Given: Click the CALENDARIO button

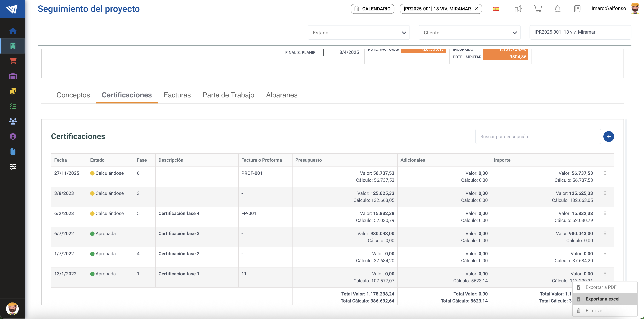Looking at the screenshot, I should pyautogui.click(x=372, y=9).
